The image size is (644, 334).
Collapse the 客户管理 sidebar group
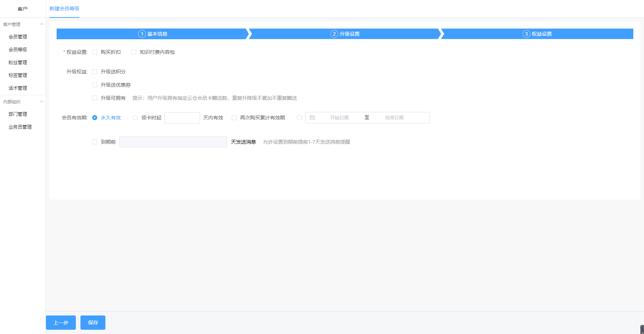[41, 24]
